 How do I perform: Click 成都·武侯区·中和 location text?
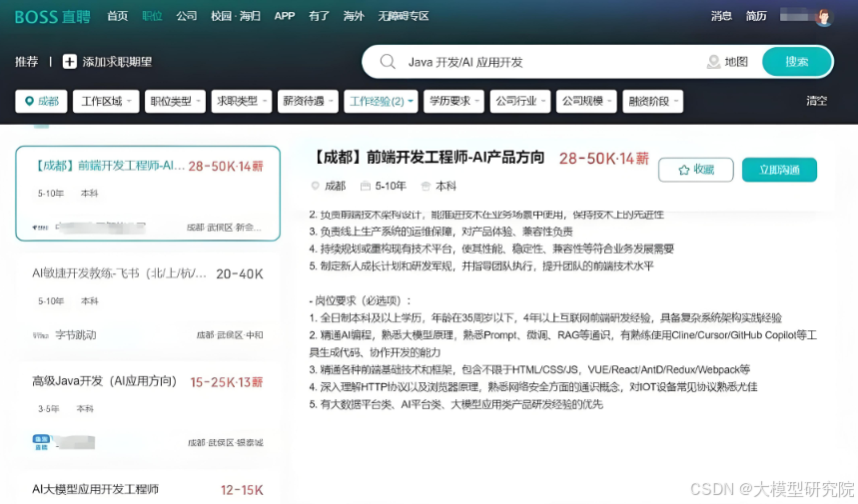[230, 335]
